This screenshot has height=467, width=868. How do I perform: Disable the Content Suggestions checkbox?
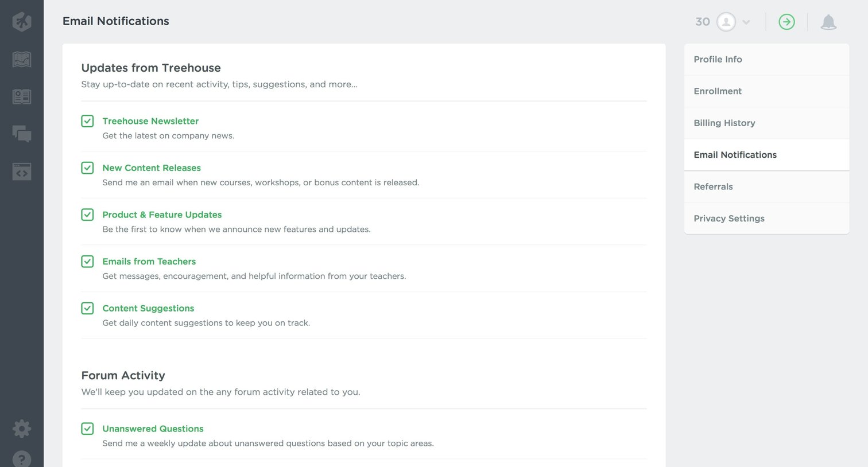pyautogui.click(x=87, y=308)
